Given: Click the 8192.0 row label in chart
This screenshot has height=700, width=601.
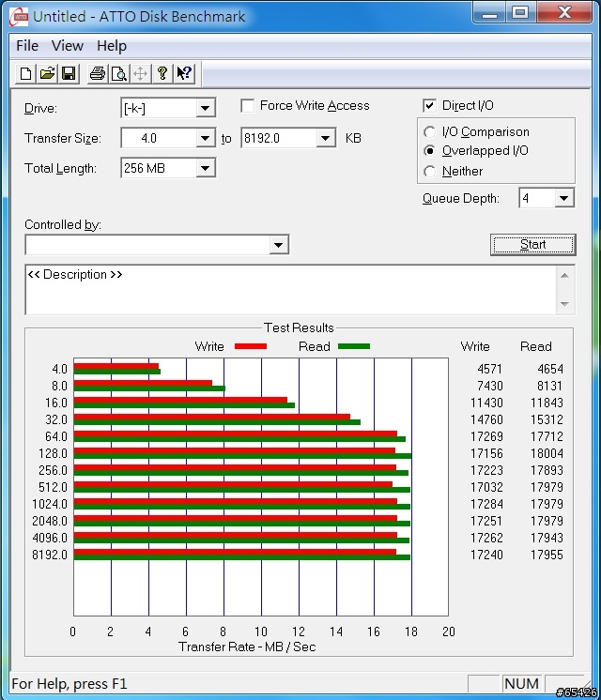Looking at the screenshot, I should pyautogui.click(x=50, y=555).
